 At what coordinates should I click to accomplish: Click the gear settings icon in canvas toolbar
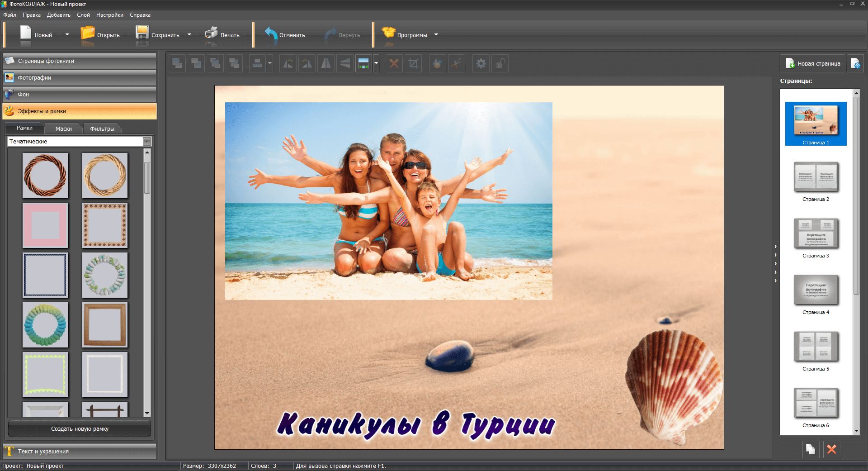[x=481, y=64]
